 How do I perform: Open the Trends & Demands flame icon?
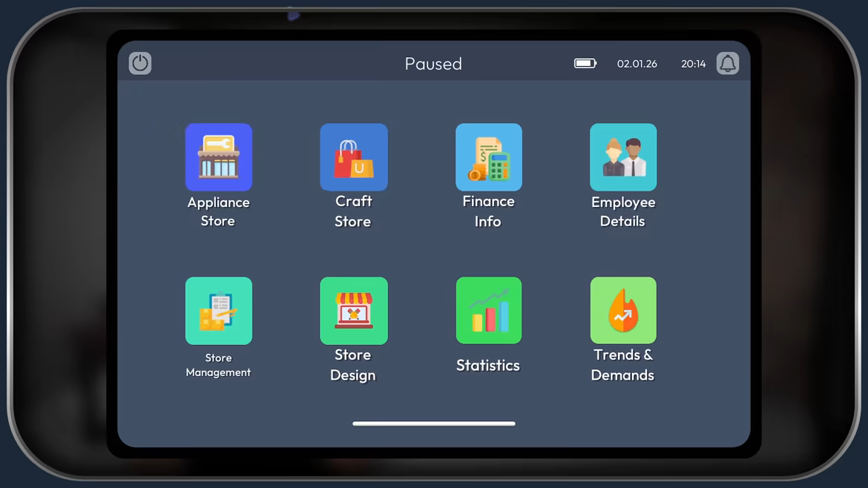coord(623,311)
